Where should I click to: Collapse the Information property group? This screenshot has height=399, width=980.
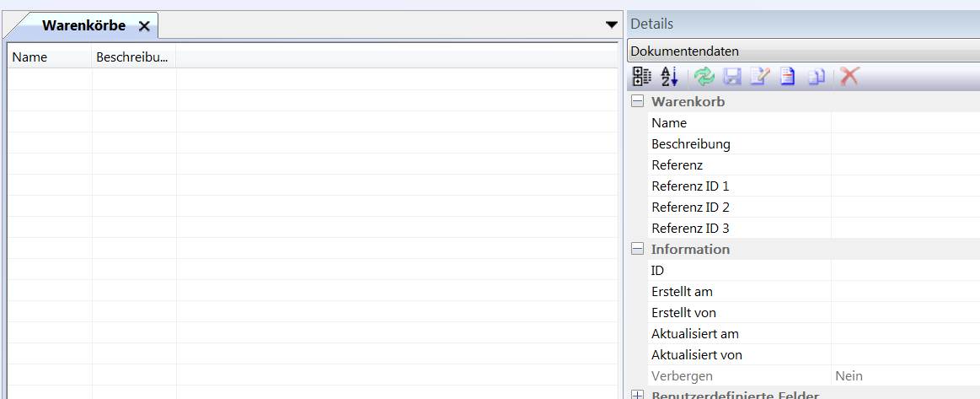(637, 250)
